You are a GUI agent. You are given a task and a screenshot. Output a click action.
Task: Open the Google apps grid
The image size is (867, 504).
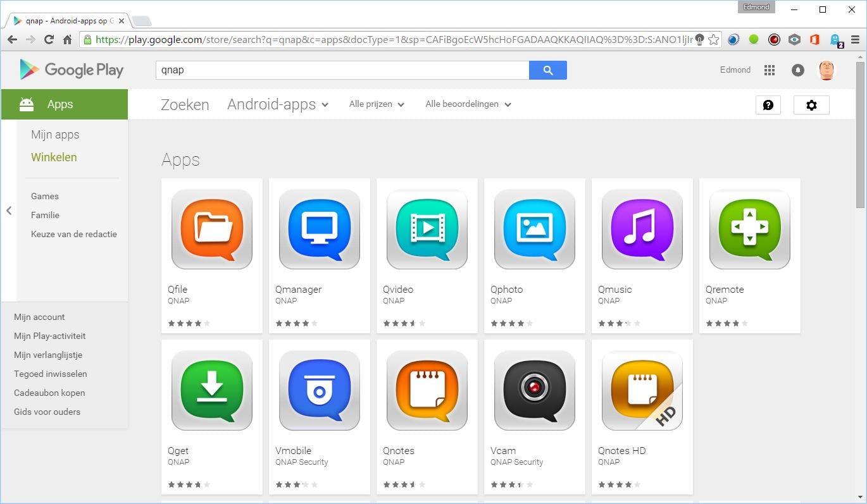coord(770,70)
